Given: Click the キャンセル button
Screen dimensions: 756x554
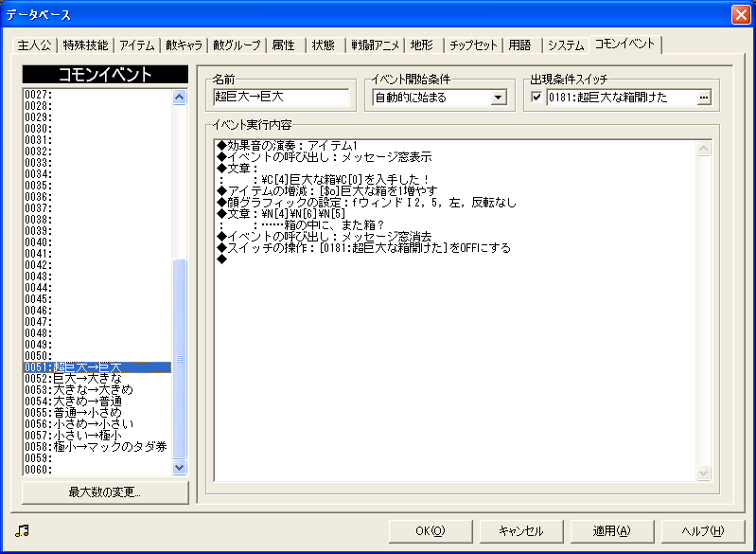Looking at the screenshot, I should 521,531.
